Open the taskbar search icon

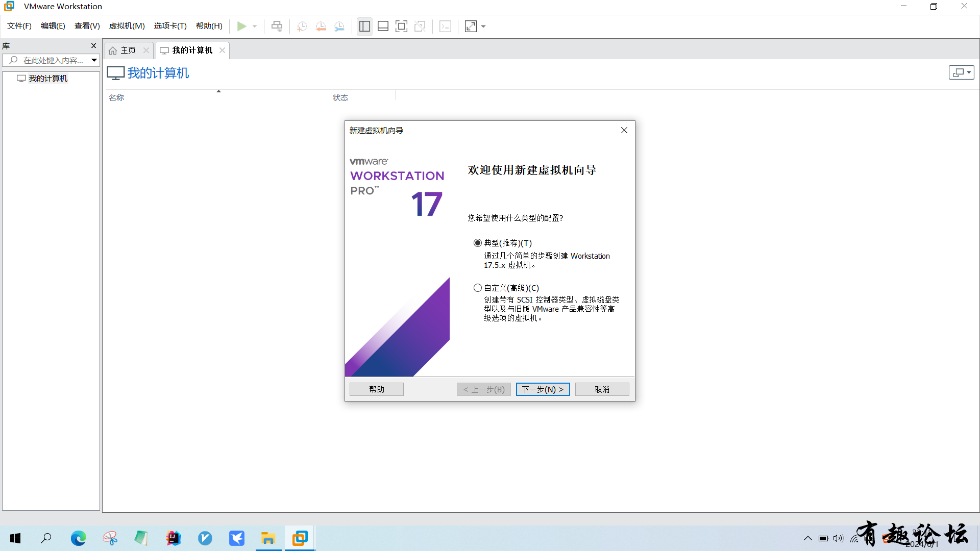pos(46,538)
